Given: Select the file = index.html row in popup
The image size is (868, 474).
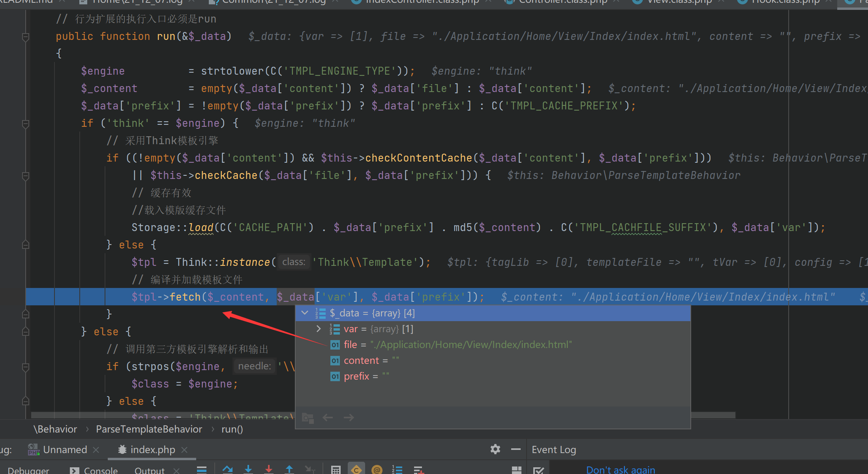Looking at the screenshot, I should 493,345.
